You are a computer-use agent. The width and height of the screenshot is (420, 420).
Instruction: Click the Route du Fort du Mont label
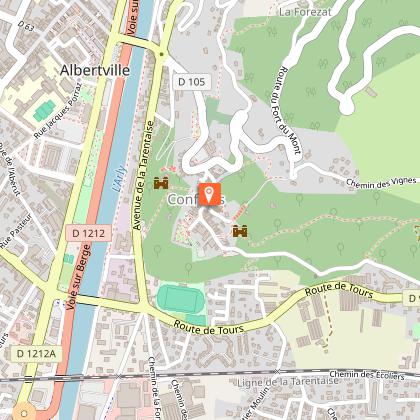coord(289,110)
